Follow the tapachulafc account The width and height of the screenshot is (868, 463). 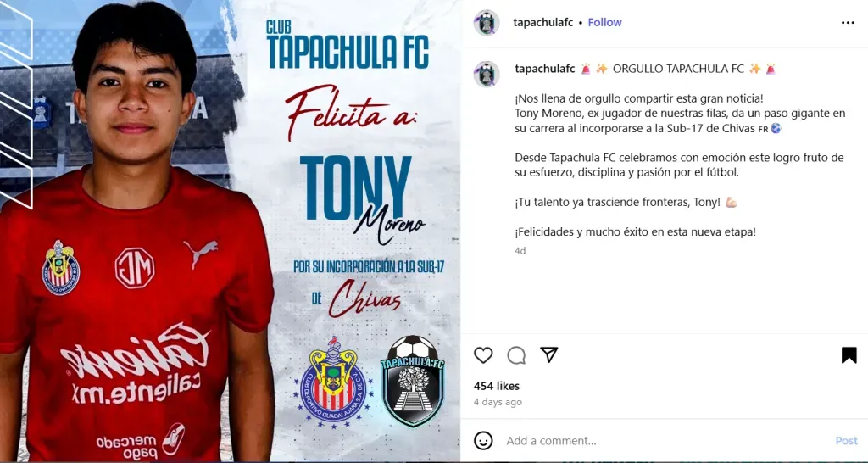tap(604, 23)
